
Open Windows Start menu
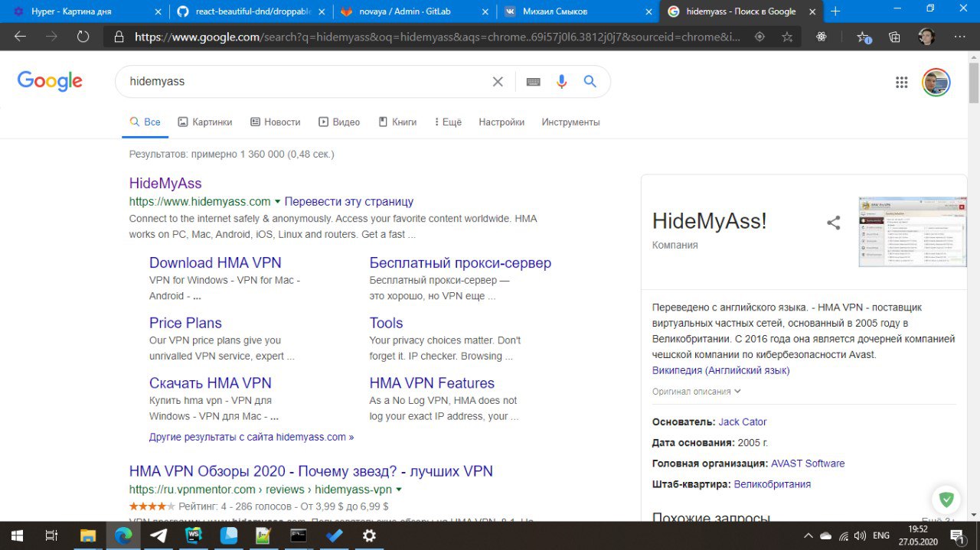pos(16,535)
